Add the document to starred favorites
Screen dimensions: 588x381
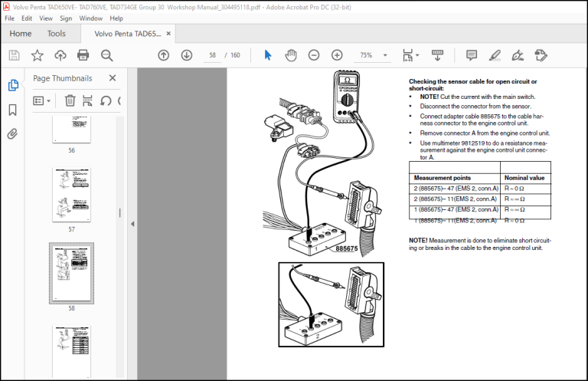pyautogui.click(x=37, y=55)
